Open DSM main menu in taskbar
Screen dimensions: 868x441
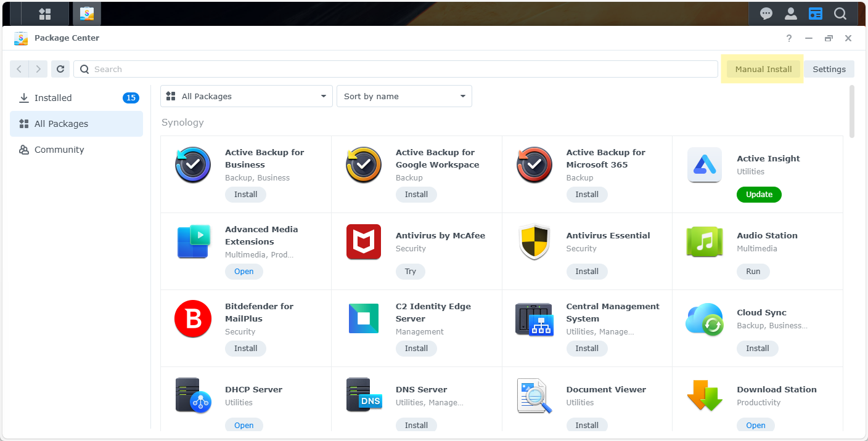(45, 14)
